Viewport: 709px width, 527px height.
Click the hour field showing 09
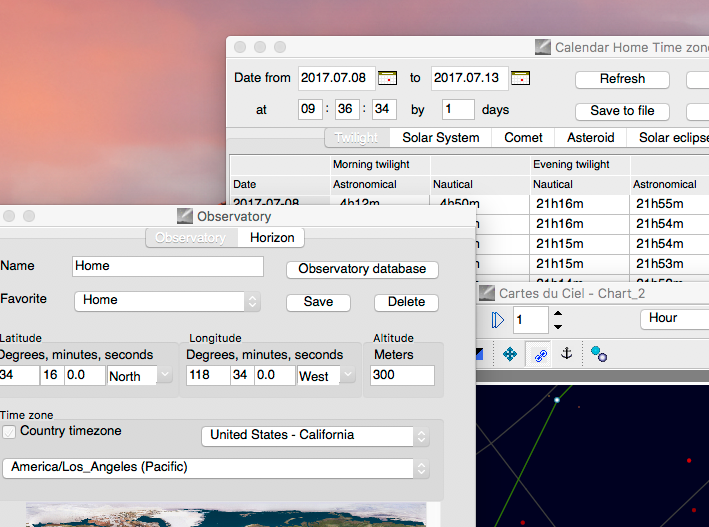pos(310,109)
